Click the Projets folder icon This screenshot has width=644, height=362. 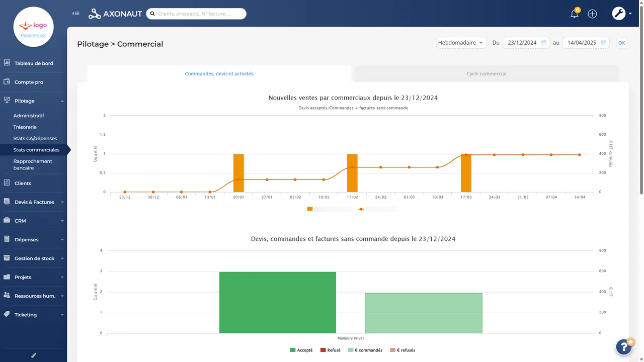pyautogui.click(x=7, y=277)
